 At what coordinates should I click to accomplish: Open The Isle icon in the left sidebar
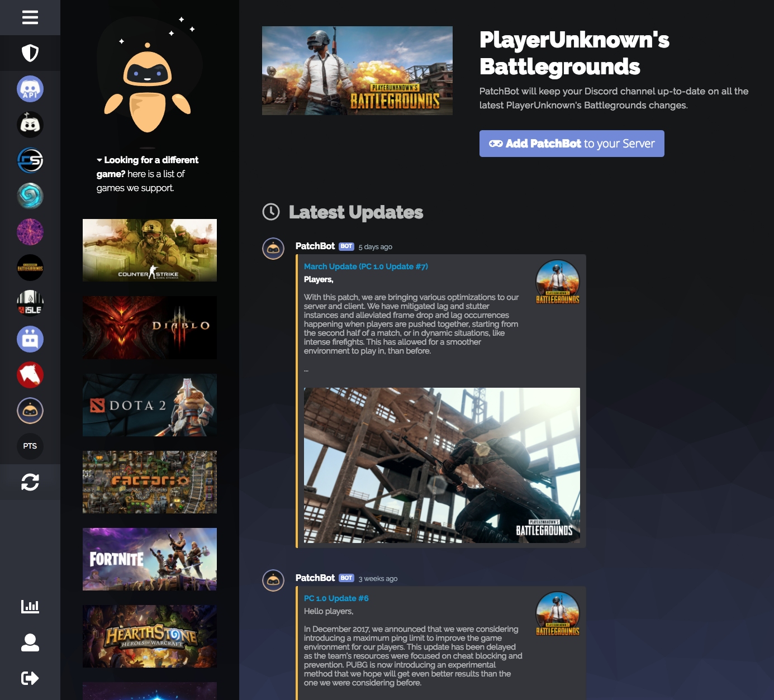(x=30, y=303)
